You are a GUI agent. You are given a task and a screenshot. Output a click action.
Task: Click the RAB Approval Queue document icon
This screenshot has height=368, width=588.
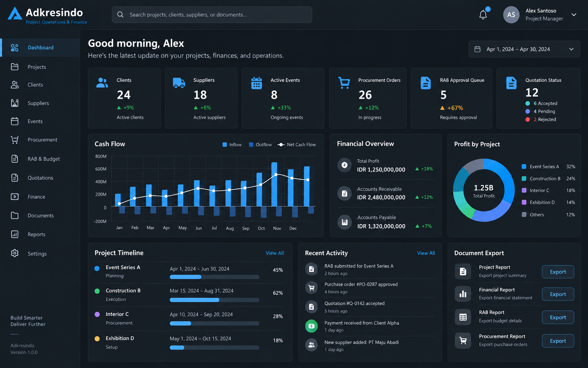[426, 83]
